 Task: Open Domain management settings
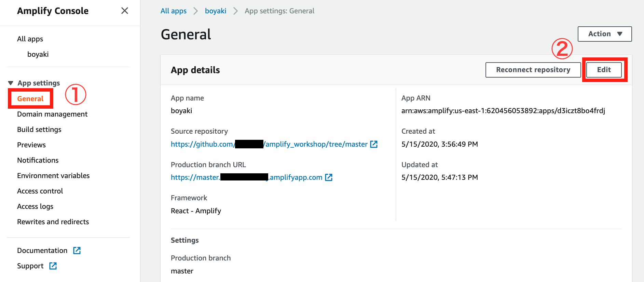pyautogui.click(x=52, y=114)
